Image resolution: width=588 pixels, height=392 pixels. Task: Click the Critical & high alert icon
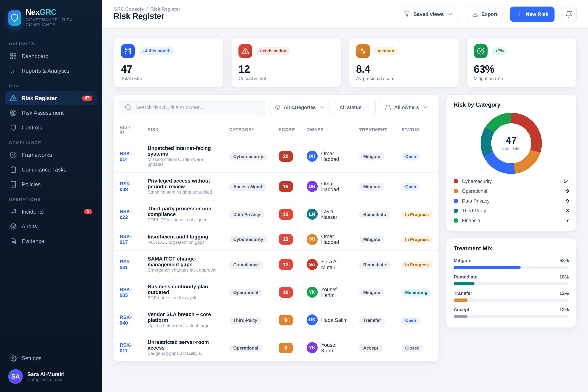tap(245, 51)
